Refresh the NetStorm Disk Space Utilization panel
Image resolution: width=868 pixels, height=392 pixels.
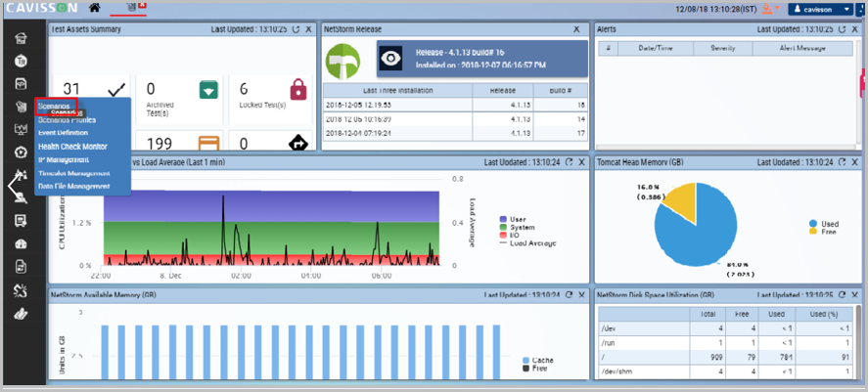pyautogui.click(x=842, y=295)
